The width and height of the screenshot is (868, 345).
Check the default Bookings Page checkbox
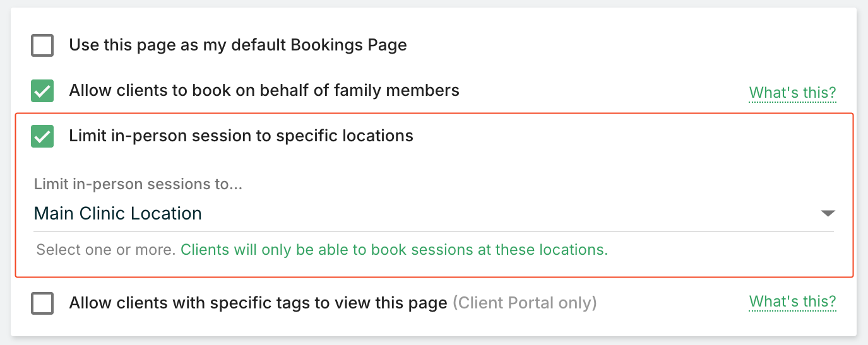click(42, 46)
